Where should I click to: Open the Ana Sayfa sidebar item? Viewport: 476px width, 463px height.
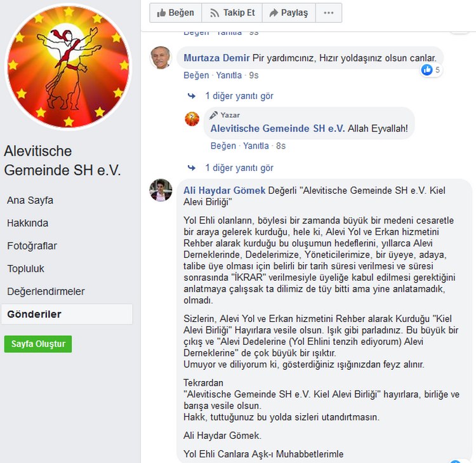30,200
